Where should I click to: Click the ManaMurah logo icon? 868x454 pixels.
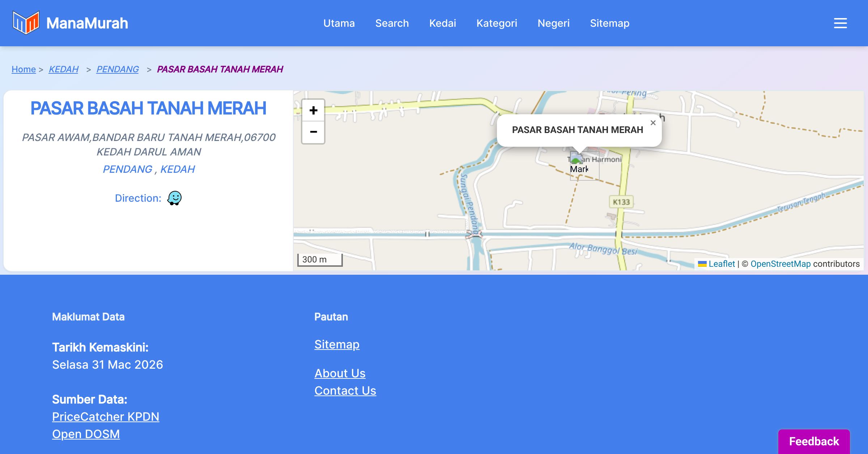click(x=26, y=23)
